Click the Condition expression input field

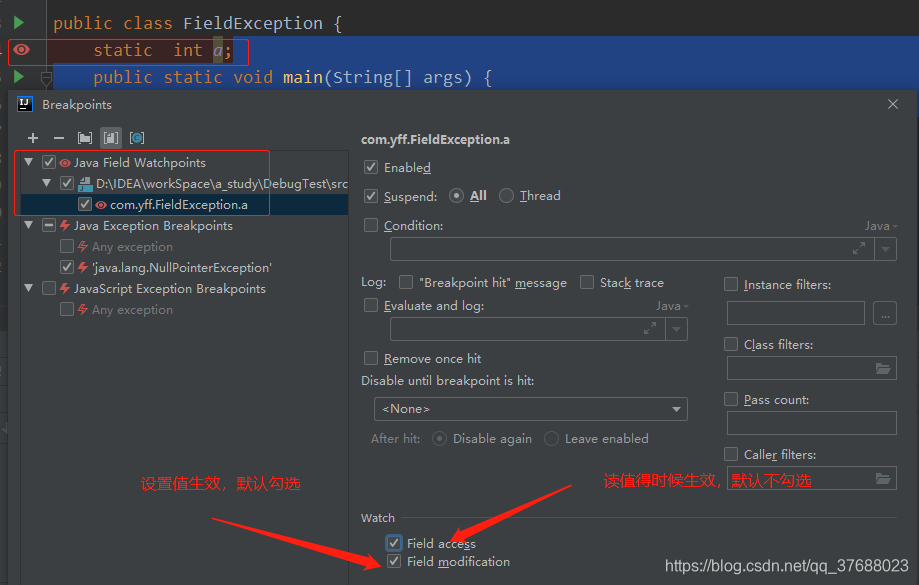coord(632,249)
